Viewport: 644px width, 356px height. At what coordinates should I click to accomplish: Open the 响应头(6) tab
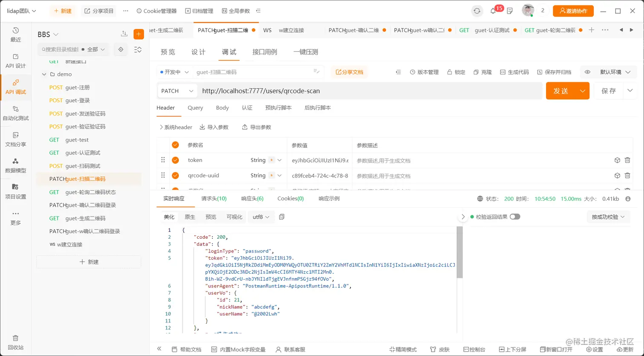tap(252, 199)
